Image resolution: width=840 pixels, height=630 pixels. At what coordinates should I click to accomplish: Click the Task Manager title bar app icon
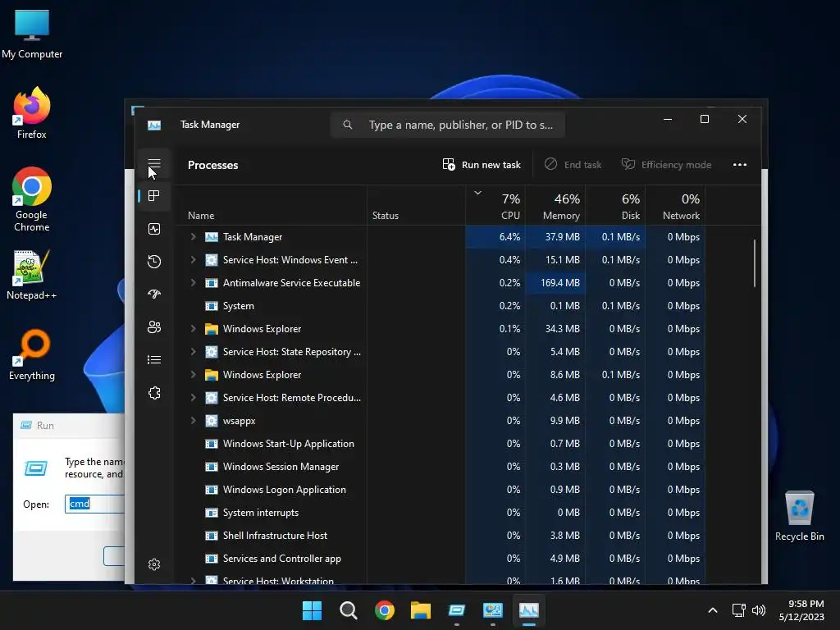(x=154, y=125)
